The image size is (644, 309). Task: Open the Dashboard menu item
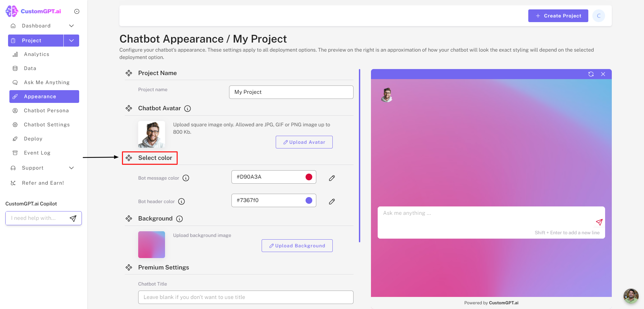pos(36,26)
